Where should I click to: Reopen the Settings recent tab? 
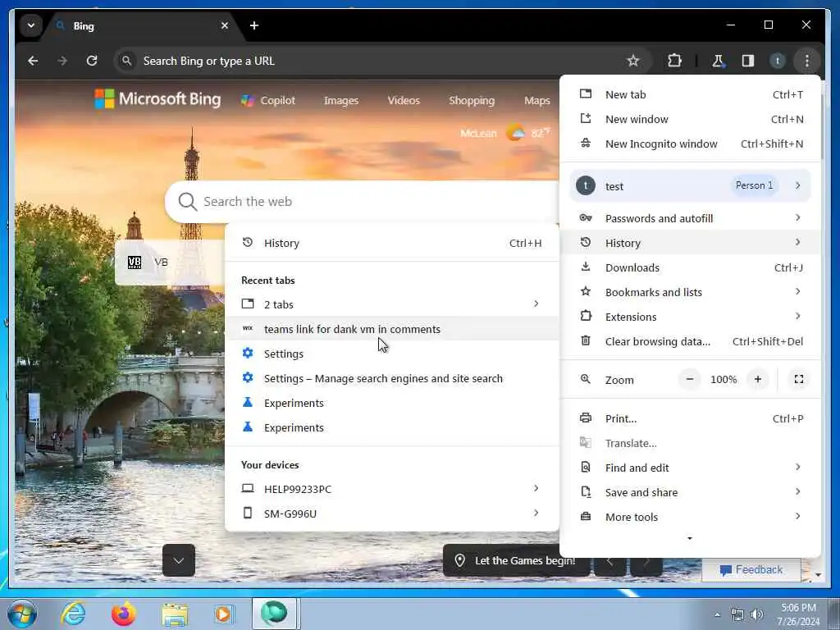[x=391, y=354]
